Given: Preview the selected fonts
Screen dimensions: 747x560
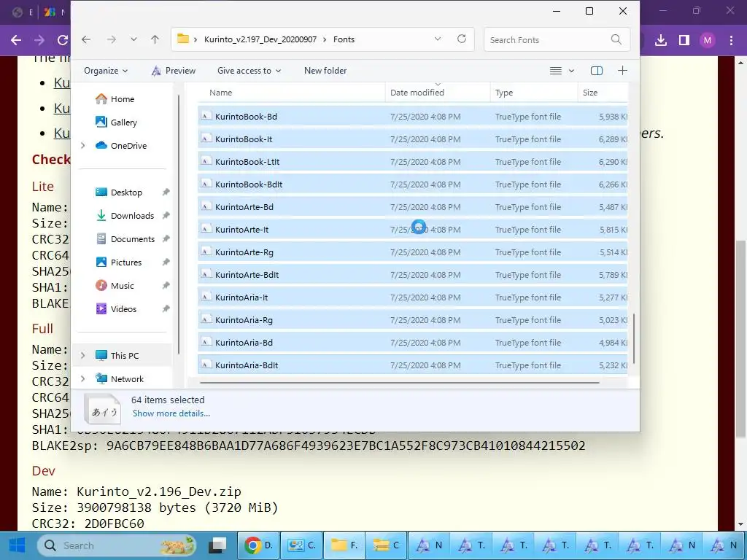Looking at the screenshot, I should 174,71.
